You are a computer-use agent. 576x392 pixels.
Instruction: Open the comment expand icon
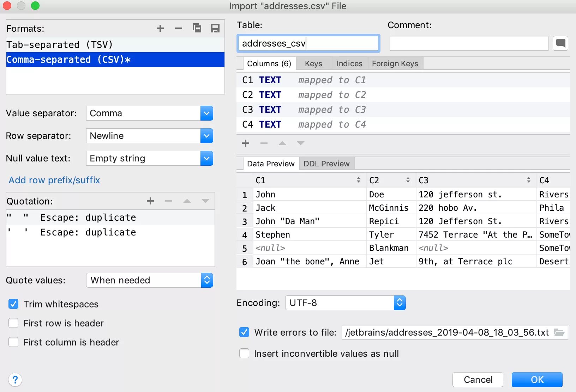coord(560,43)
